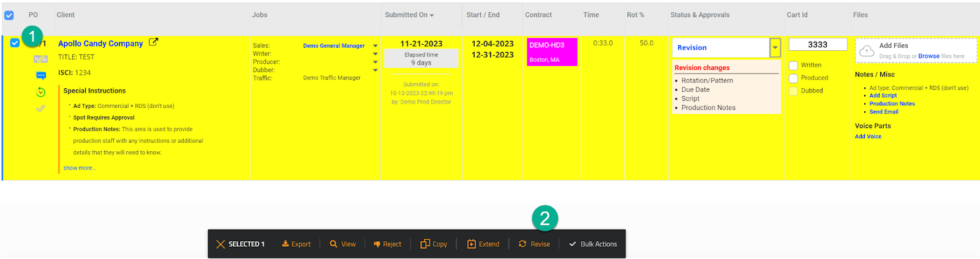Click the Rot % column header
The image size is (980, 259).
(635, 15)
